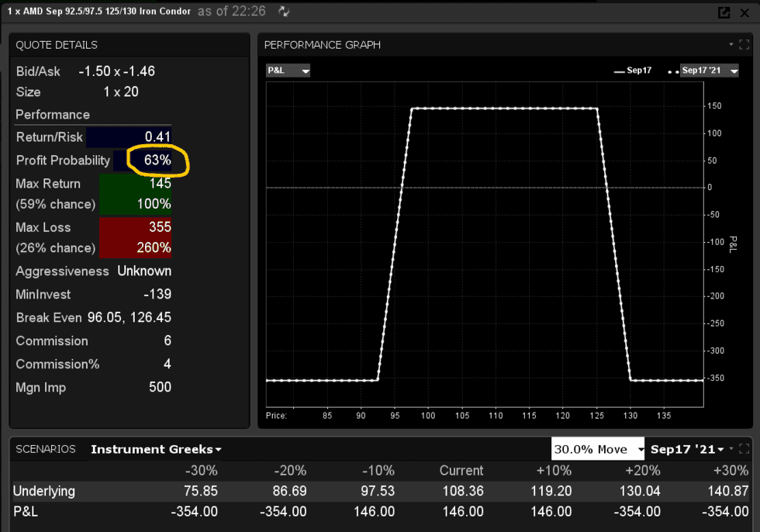Click the red Max Loss bar

(x=135, y=237)
